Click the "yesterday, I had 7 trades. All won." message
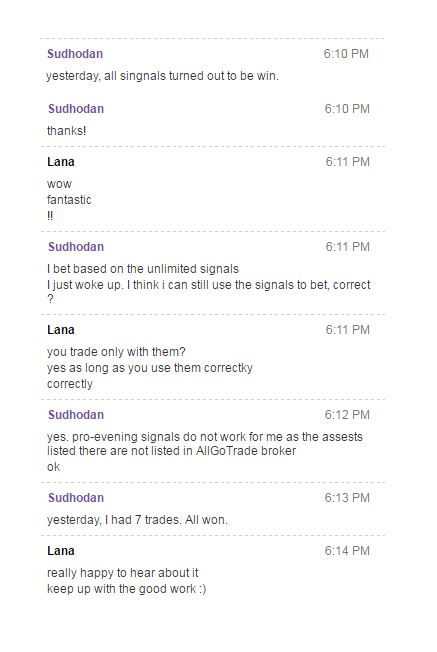 137,520
